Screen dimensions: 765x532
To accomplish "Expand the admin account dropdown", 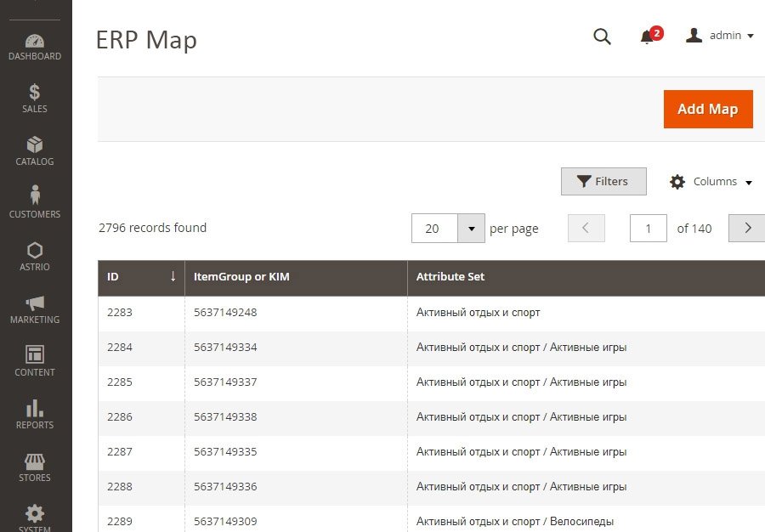I will [721, 36].
